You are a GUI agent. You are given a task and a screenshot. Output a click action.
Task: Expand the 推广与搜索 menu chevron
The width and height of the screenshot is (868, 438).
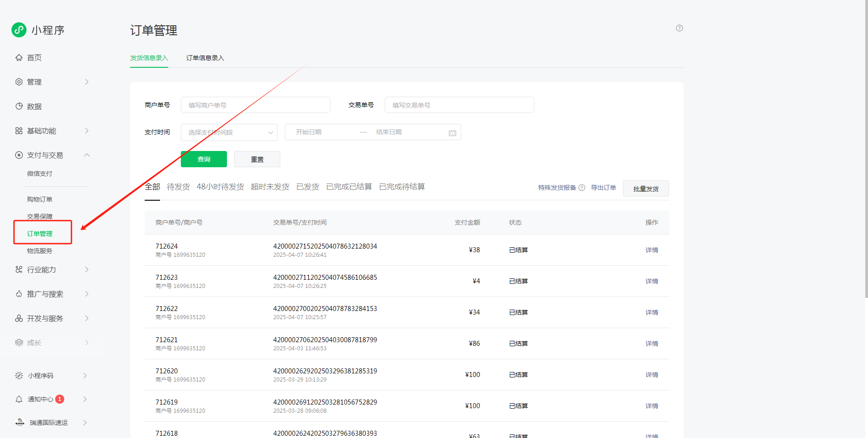point(87,294)
